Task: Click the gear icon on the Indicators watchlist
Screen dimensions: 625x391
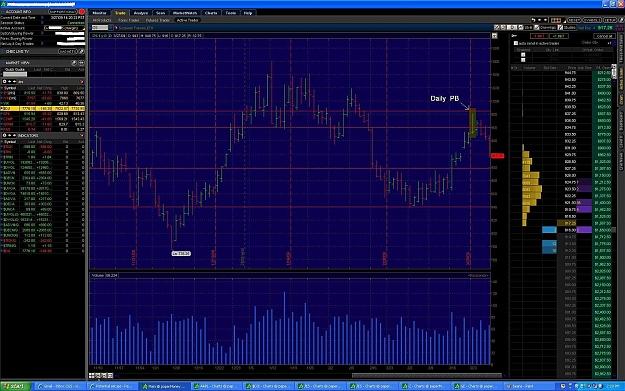Action: tap(4, 136)
